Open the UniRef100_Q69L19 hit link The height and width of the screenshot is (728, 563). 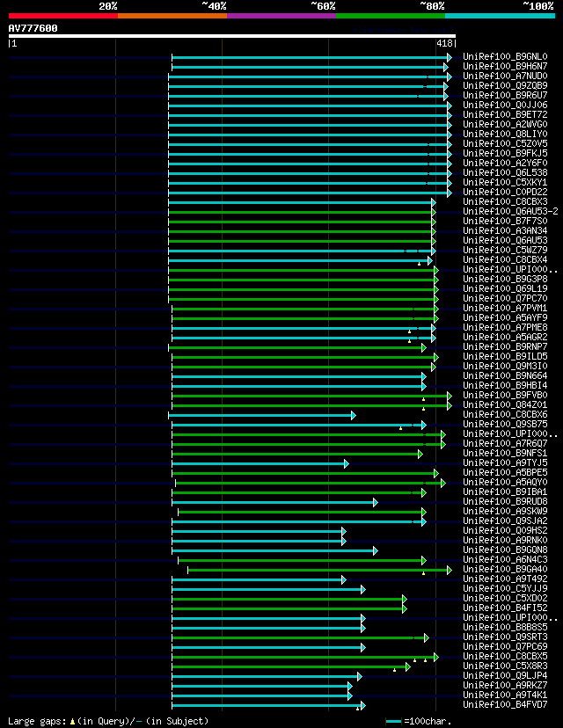505,288
